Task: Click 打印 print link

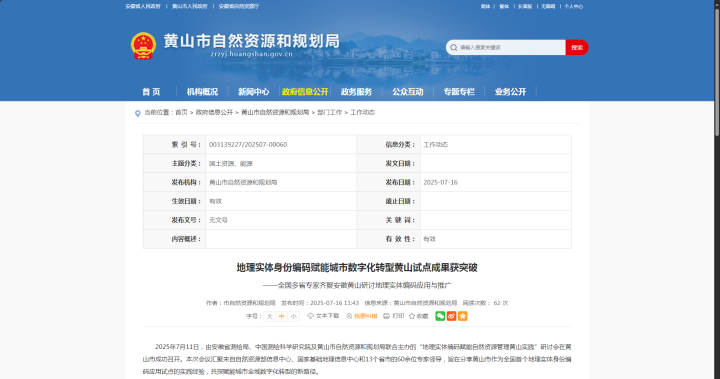Action: 394,316
